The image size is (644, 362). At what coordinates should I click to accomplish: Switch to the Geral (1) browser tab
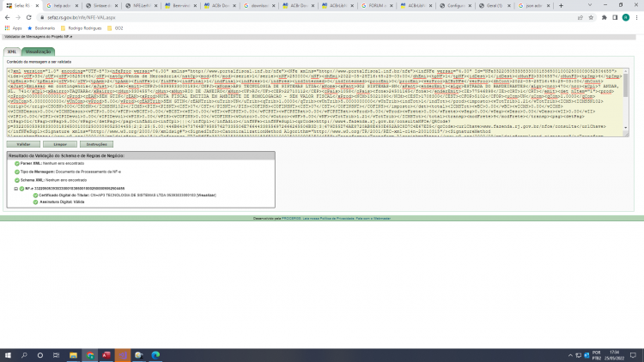(x=494, y=6)
